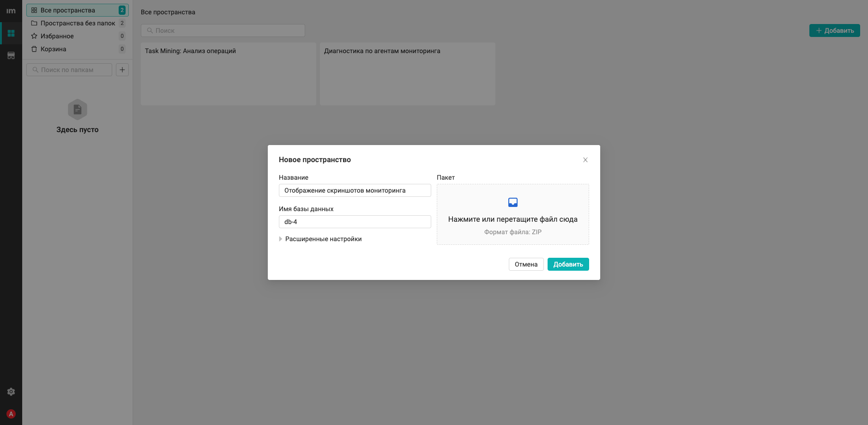Viewport: 868px width, 425px height.
Task: Open Task Mining: Анализ операций card
Action: point(229,74)
